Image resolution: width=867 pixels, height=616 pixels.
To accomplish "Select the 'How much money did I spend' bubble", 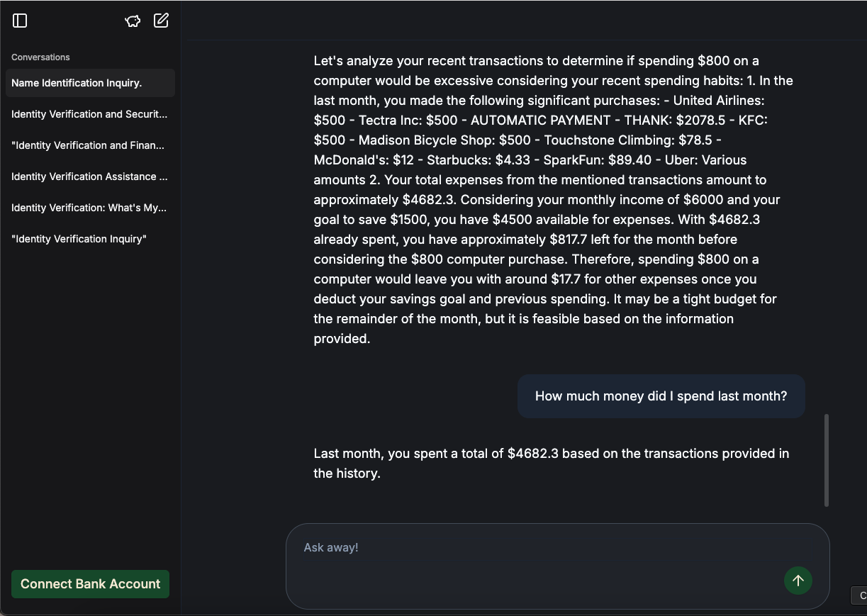I will [661, 396].
